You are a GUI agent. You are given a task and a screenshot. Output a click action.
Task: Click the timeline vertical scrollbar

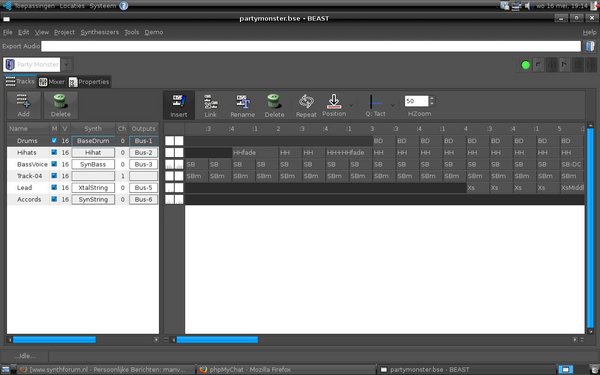(590, 228)
